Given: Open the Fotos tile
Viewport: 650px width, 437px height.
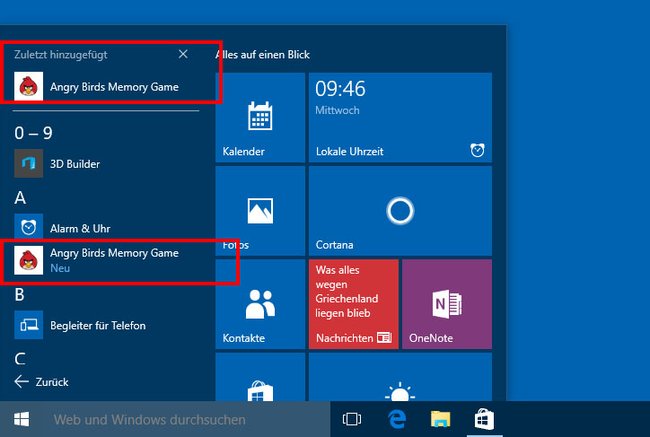Looking at the screenshot, I should [260, 211].
